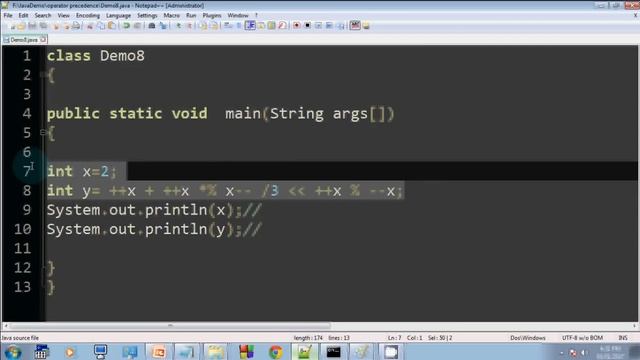Click in System.out.println(y) line
Screen dimensions: 640x360
(154, 229)
